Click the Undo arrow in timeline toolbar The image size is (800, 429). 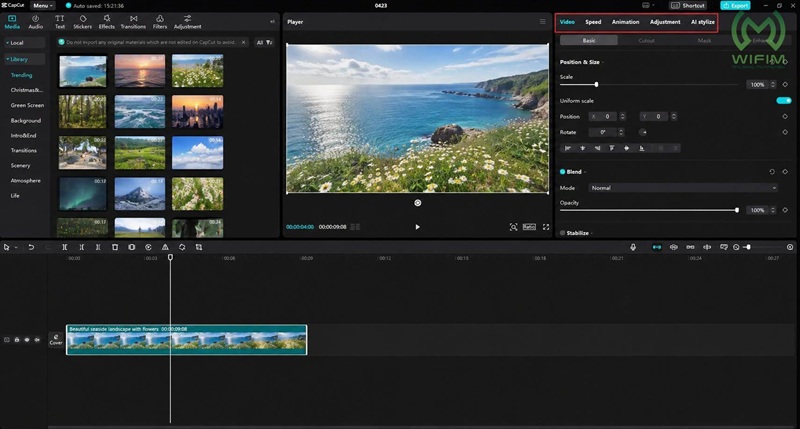coord(31,247)
